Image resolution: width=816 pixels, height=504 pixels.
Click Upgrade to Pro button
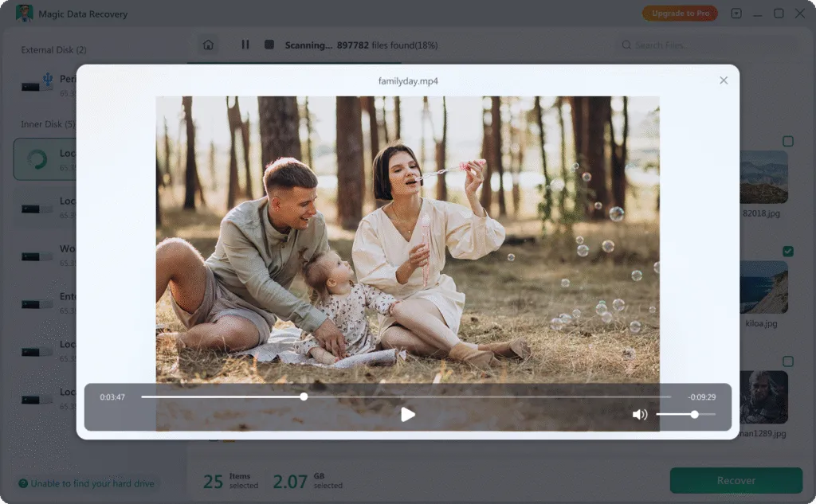pyautogui.click(x=681, y=14)
